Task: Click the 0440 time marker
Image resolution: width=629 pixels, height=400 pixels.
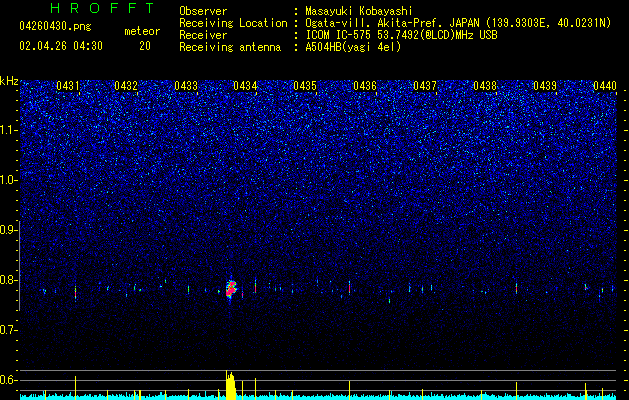Action: click(x=605, y=86)
